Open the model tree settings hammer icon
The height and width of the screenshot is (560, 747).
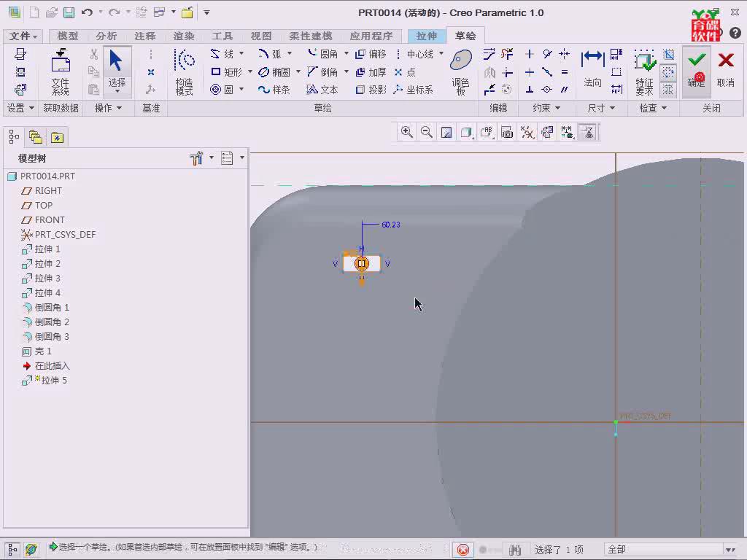[196, 158]
